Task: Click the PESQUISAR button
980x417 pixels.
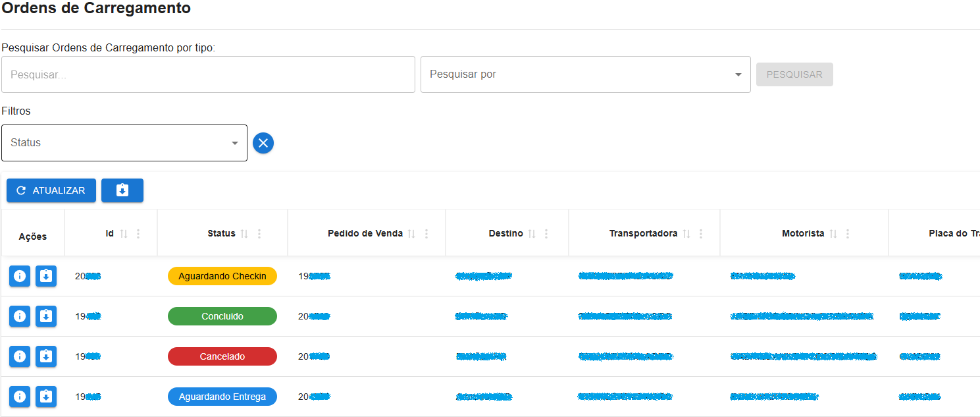Action: (794, 74)
